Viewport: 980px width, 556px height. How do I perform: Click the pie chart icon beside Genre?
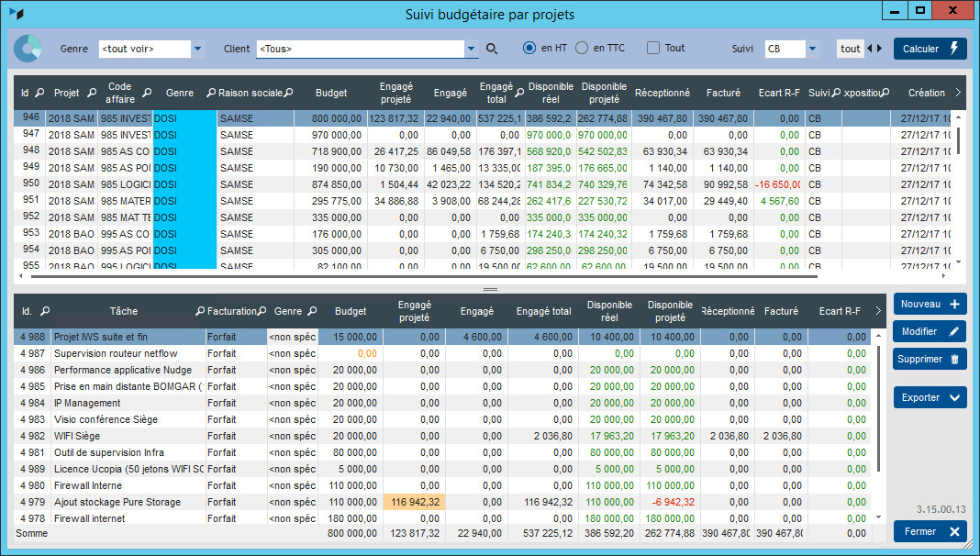[x=28, y=49]
